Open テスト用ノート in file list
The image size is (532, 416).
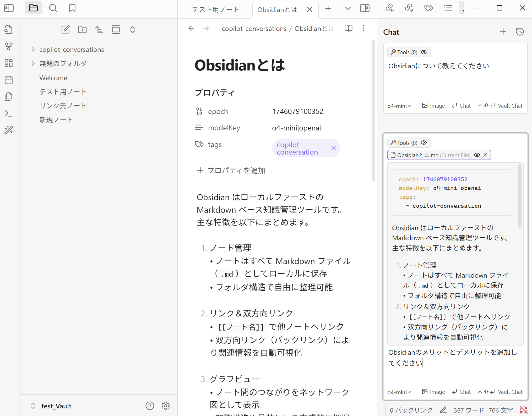tap(63, 92)
